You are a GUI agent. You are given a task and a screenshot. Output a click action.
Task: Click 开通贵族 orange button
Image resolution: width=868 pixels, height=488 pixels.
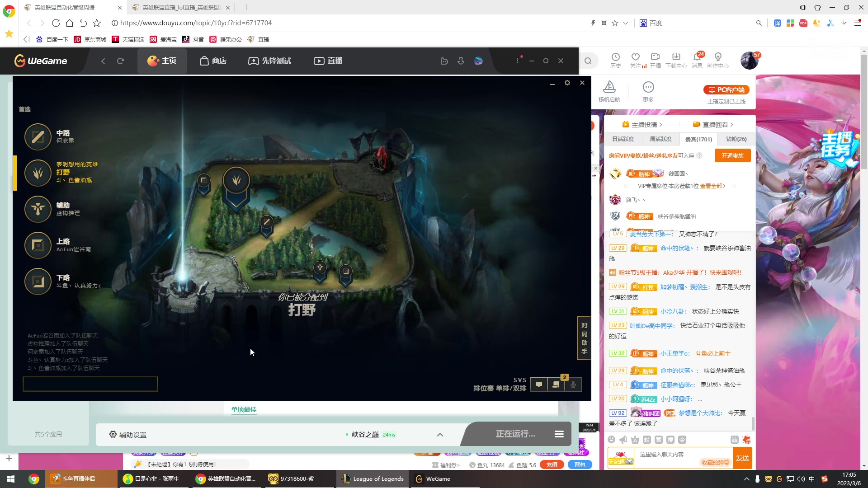coord(732,156)
